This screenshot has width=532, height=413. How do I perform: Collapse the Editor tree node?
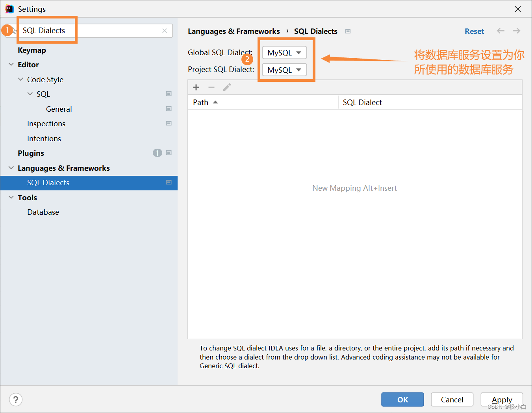[x=11, y=65]
